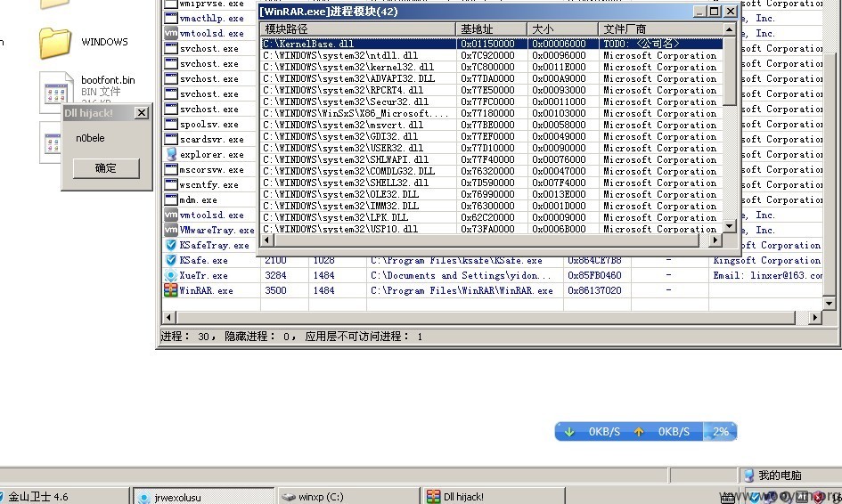The image size is (842, 504).
Task: Switch to winxp (C:) taskbar button
Action: (348, 497)
